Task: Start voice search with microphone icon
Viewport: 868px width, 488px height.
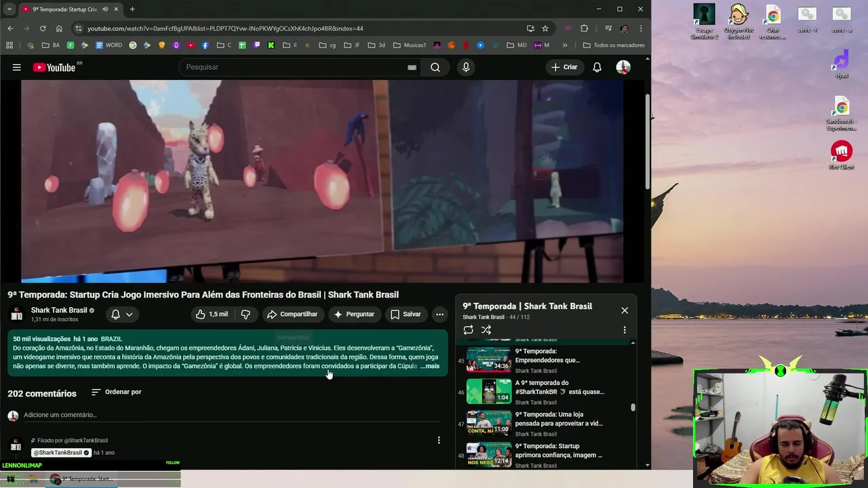Action: click(466, 67)
